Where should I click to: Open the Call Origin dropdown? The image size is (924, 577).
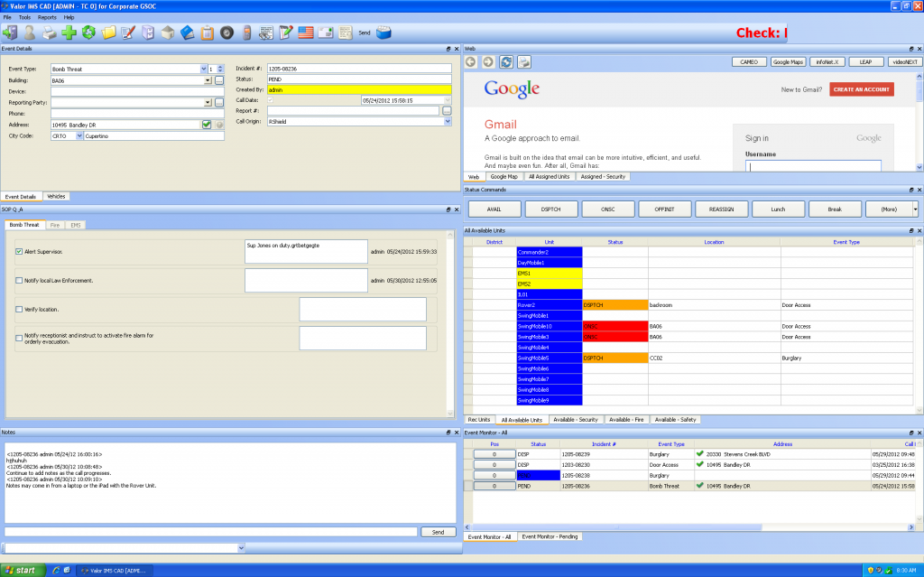(x=448, y=122)
